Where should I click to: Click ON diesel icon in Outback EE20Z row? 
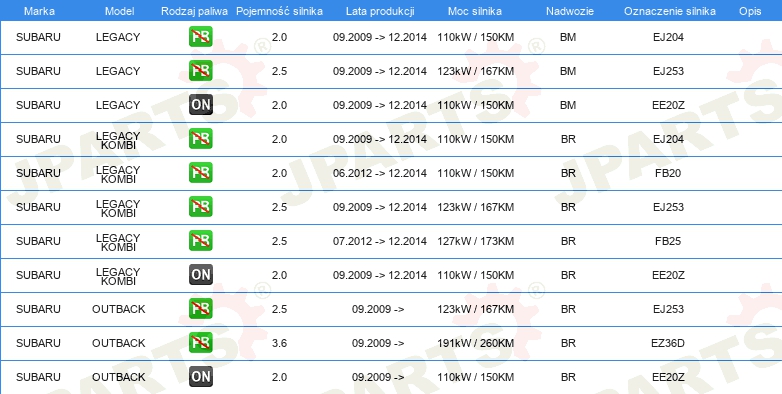coord(200,377)
